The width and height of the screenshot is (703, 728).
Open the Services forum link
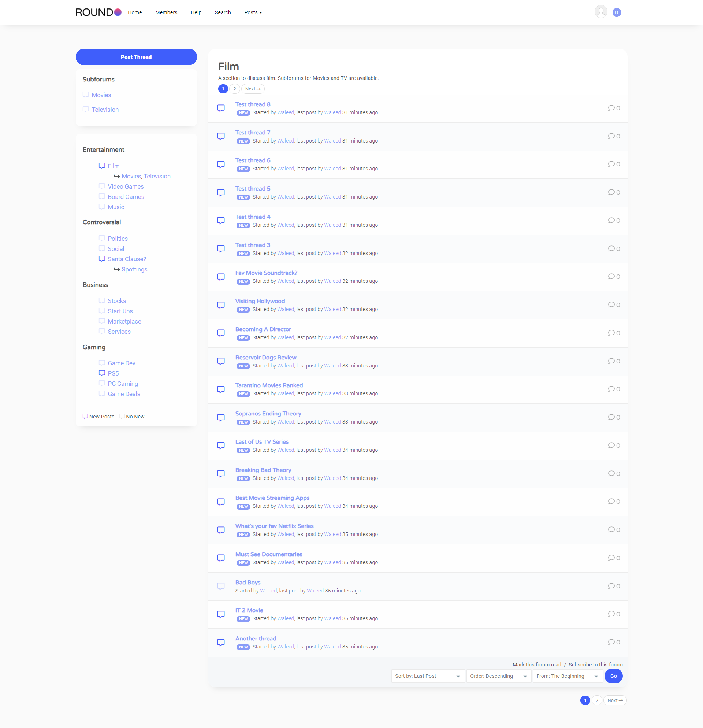coord(119,331)
